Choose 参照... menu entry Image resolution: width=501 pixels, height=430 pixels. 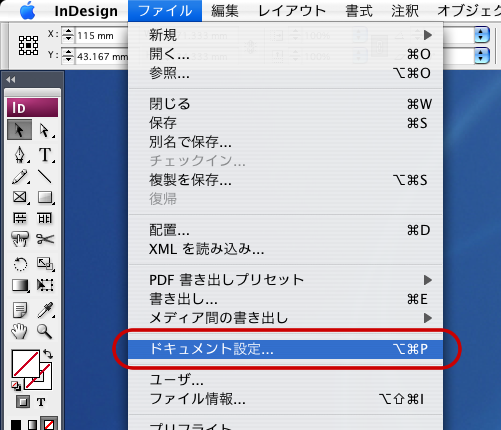[x=286, y=73]
